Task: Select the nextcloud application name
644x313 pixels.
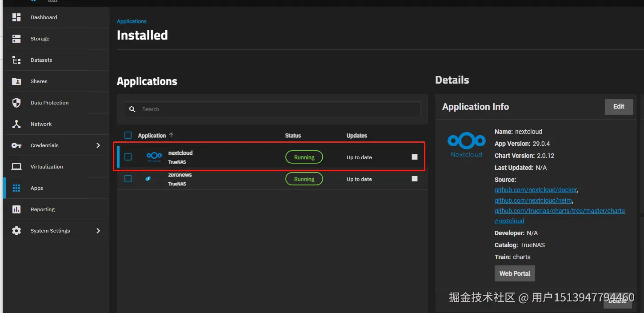Action: (x=180, y=153)
